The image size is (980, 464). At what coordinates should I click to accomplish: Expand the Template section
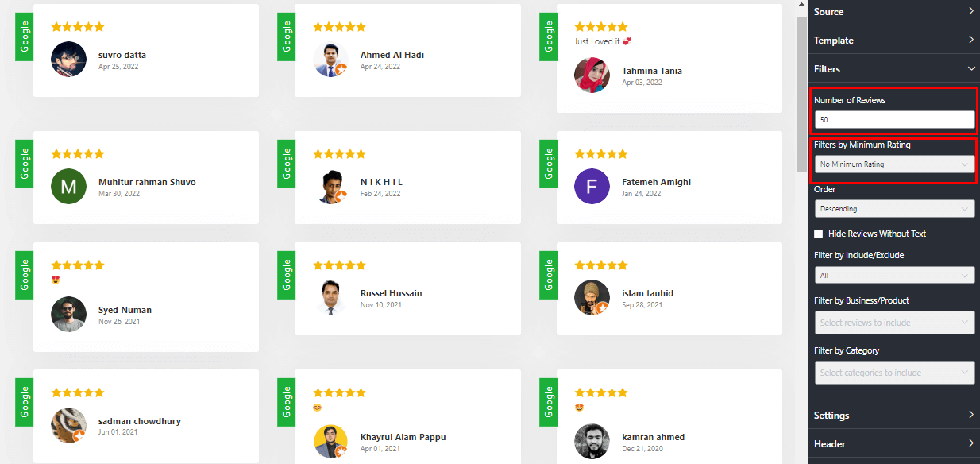[x=894, y=40]
